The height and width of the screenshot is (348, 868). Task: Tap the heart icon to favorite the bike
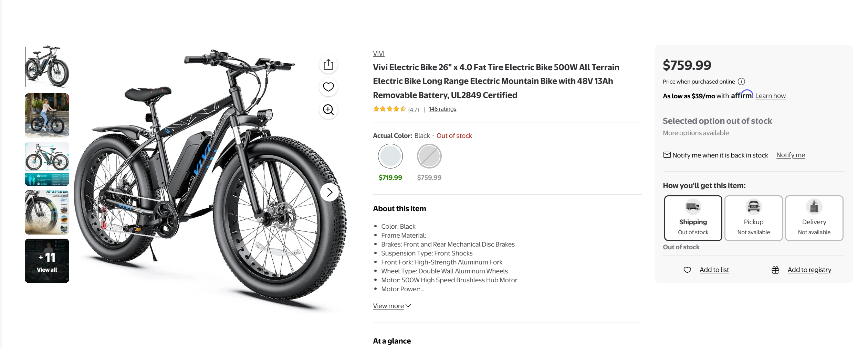pyautogui.click(x=328, y=87)
